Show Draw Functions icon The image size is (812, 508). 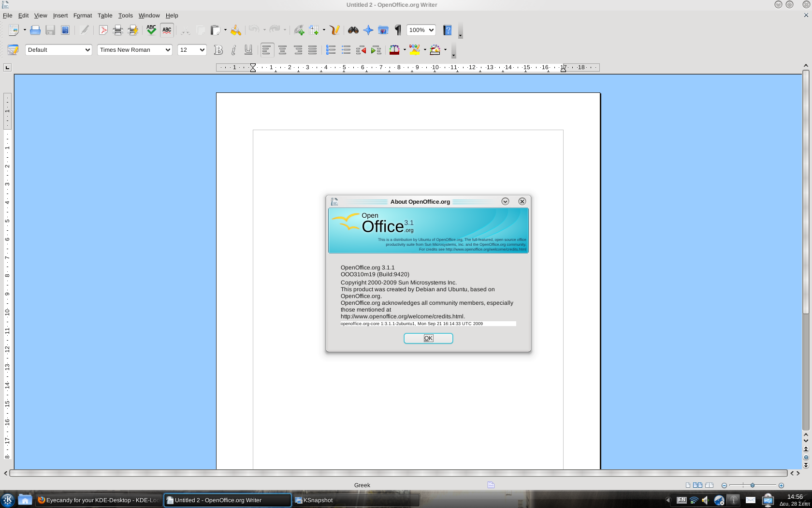334,30
